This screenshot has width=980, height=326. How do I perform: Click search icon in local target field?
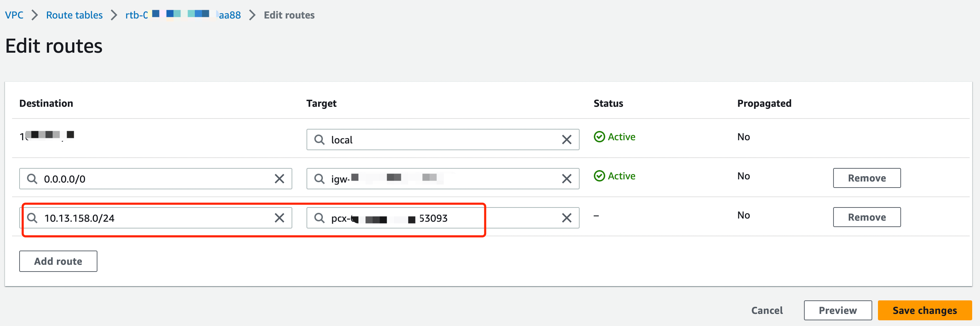[319, 140]
